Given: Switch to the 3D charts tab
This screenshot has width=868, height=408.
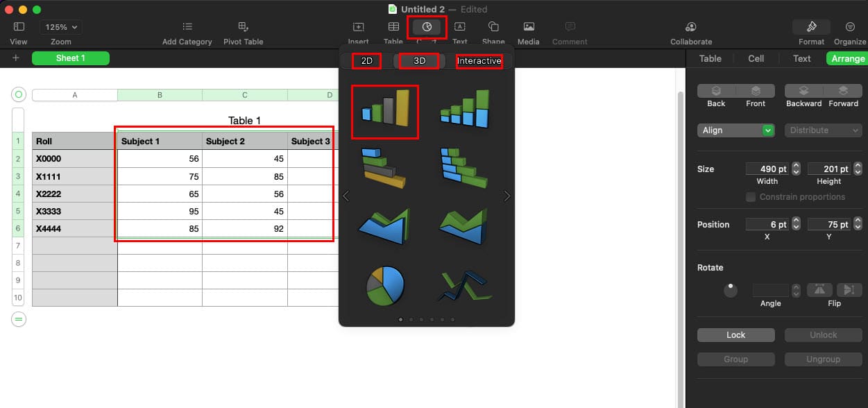Looking at the screenshot, I should 420,61.
